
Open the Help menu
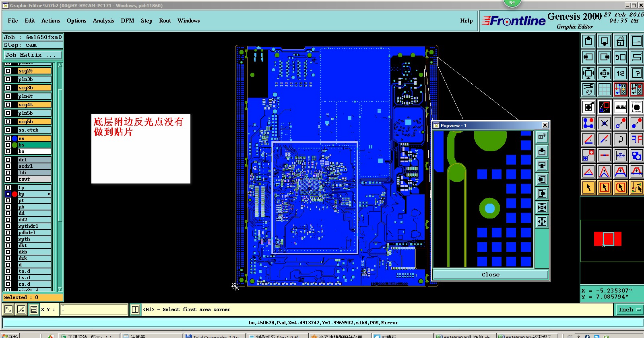466,21
